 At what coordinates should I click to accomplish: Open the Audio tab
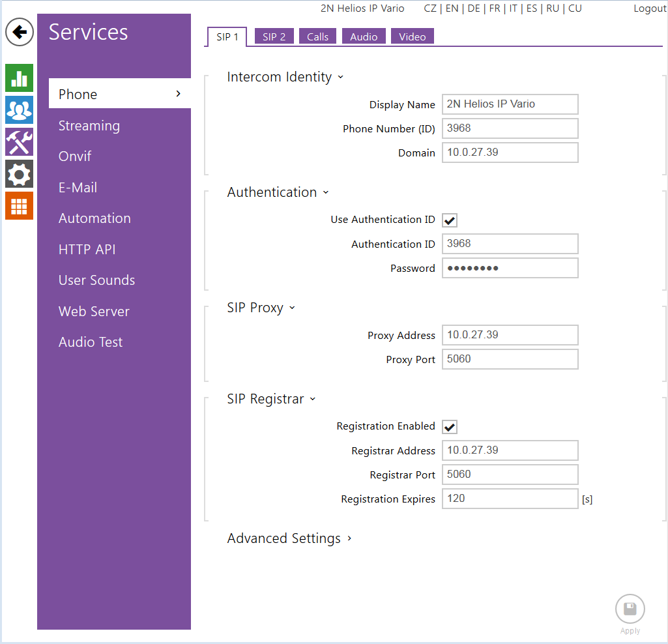pos(364,37)
